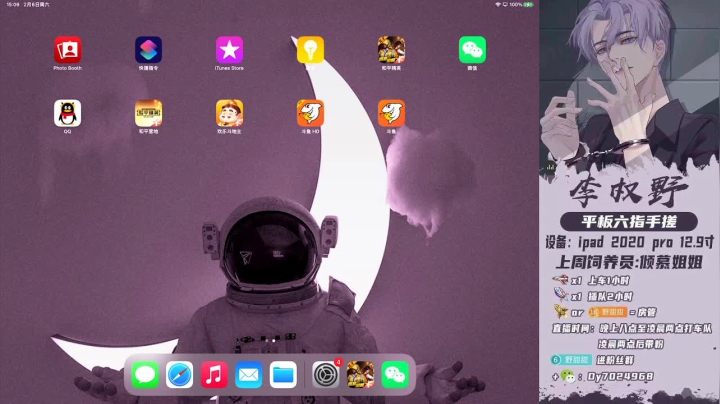This screenshot has width=720, height=404.
Task: Open WeChat from the dock
Action: (395, 375)
